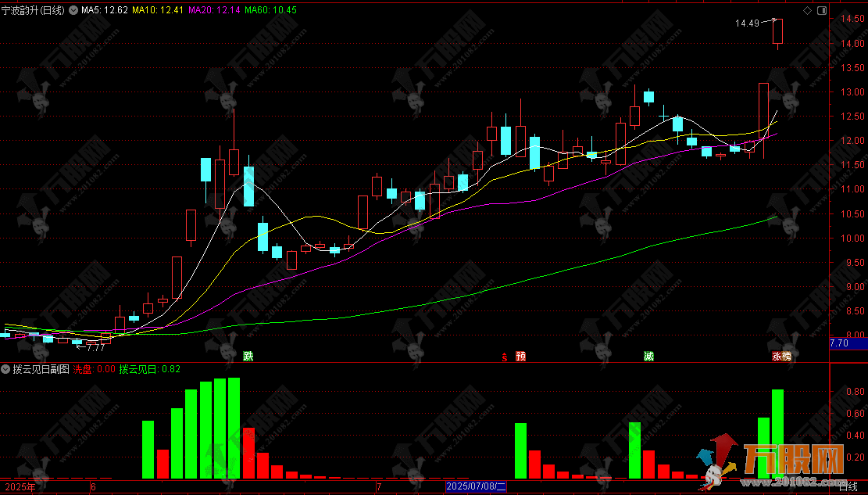This screenshot has width=868, height=495.
Task: Click the green MA60: 10.45 label
Action: 270,10
